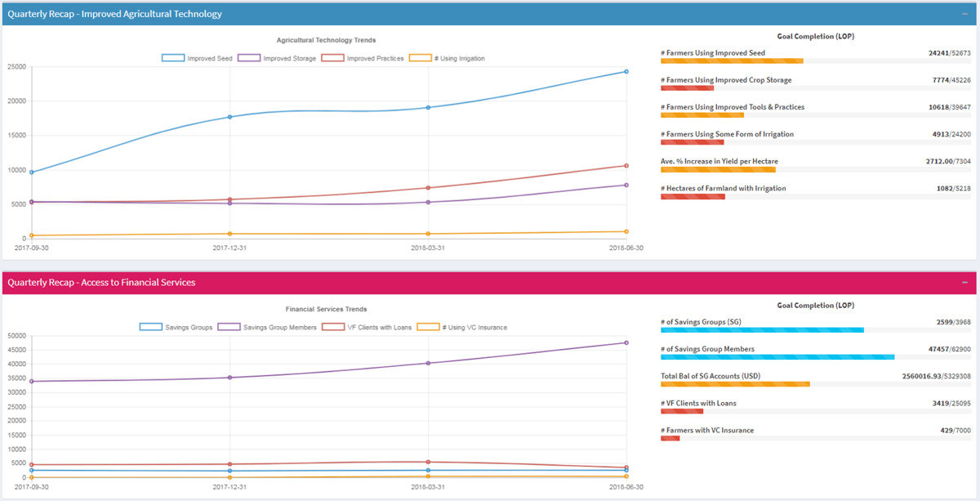980x501 pixels.
Task: Click Farmers Using Improved Seed progress bar
Action: (x=732, y=60)
